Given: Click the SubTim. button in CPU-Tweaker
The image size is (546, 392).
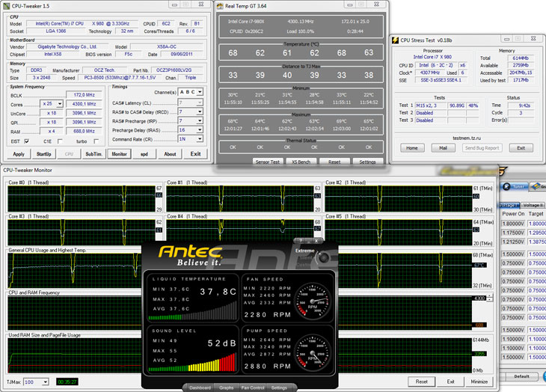Looking at the screenshot, I should click(x=94, y=154).
